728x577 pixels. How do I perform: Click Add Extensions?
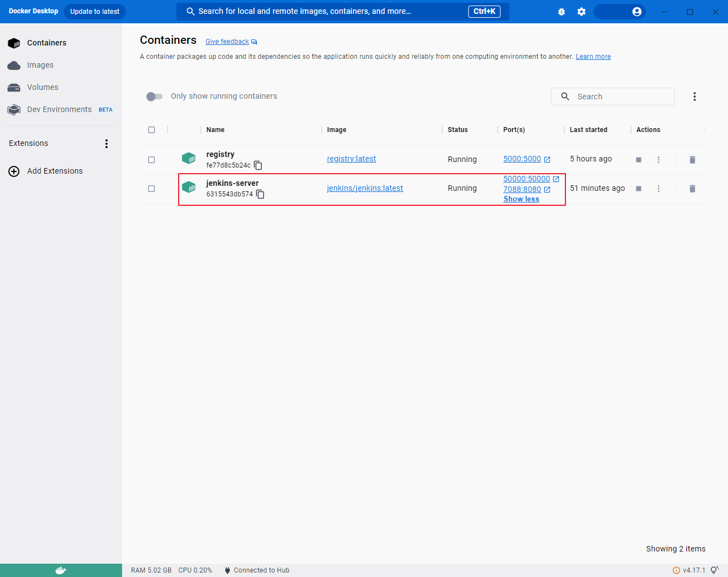coord(55,171)
